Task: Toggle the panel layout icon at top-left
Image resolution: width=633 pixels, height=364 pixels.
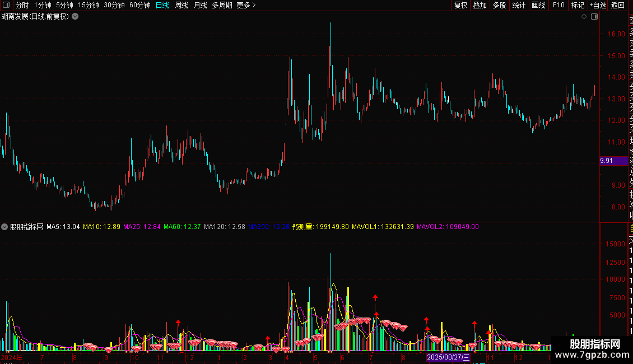Action: point(6,5)
